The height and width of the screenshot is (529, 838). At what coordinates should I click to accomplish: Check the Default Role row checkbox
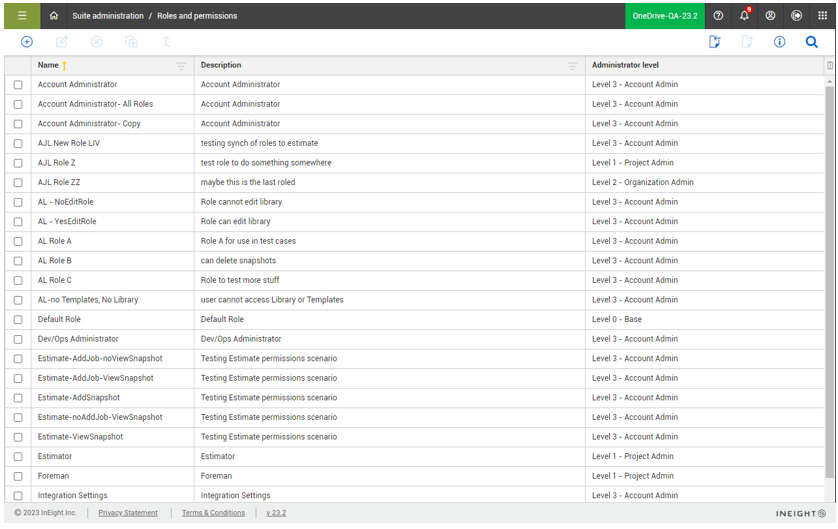[x=18, y=320]
